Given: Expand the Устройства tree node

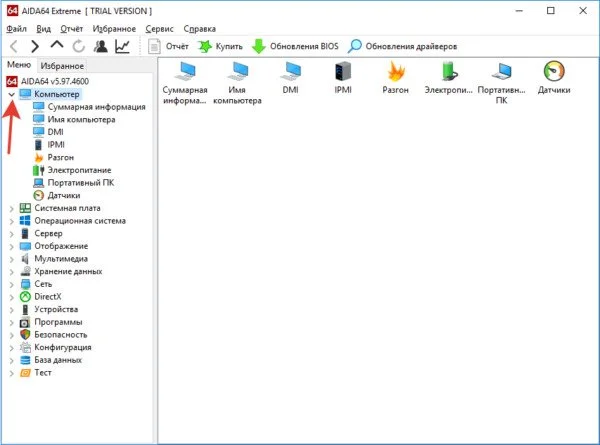Looking at the screenshot, I should click(x=11, y=310).
